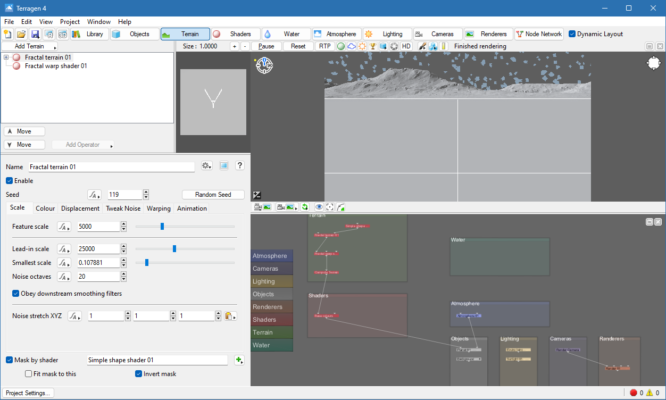Click the brush tool icon beside HD
This screenshot has height=400, width=666.
pyautogui.click(x=422, y=46)
